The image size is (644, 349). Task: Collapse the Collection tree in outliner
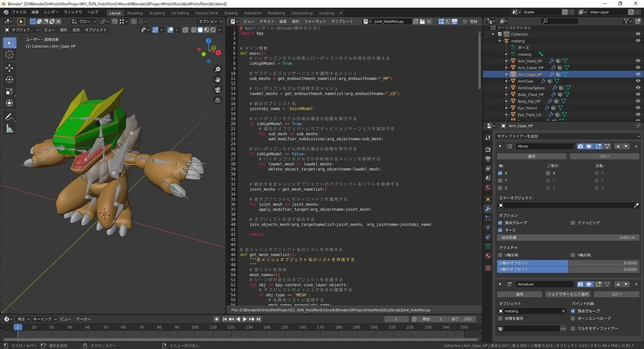point(494,34)
